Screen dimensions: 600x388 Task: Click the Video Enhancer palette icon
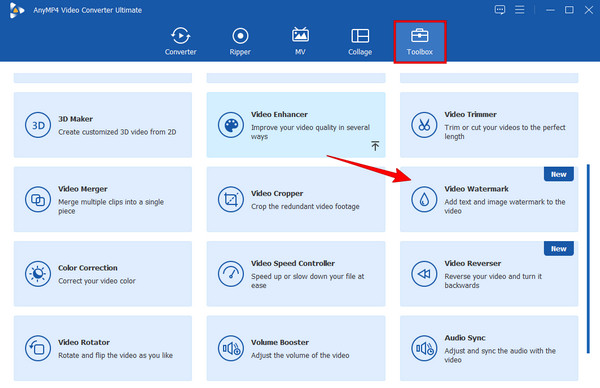[x=231, y=125]
